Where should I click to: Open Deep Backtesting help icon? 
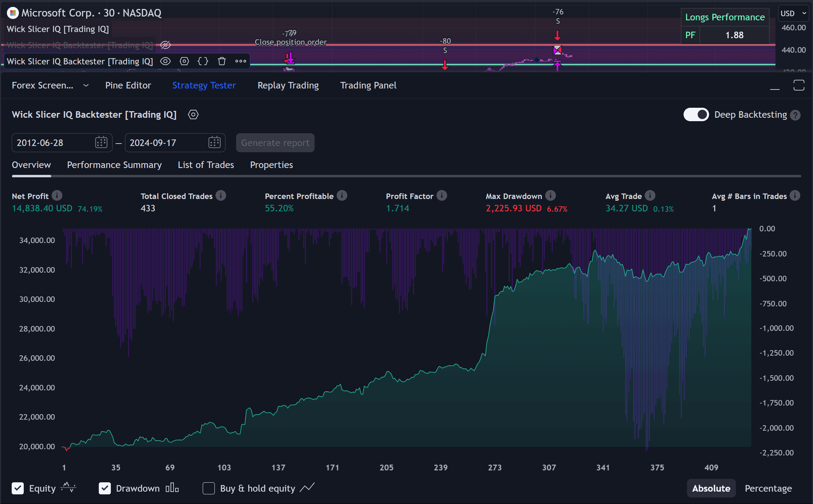(x=795, y=115)
